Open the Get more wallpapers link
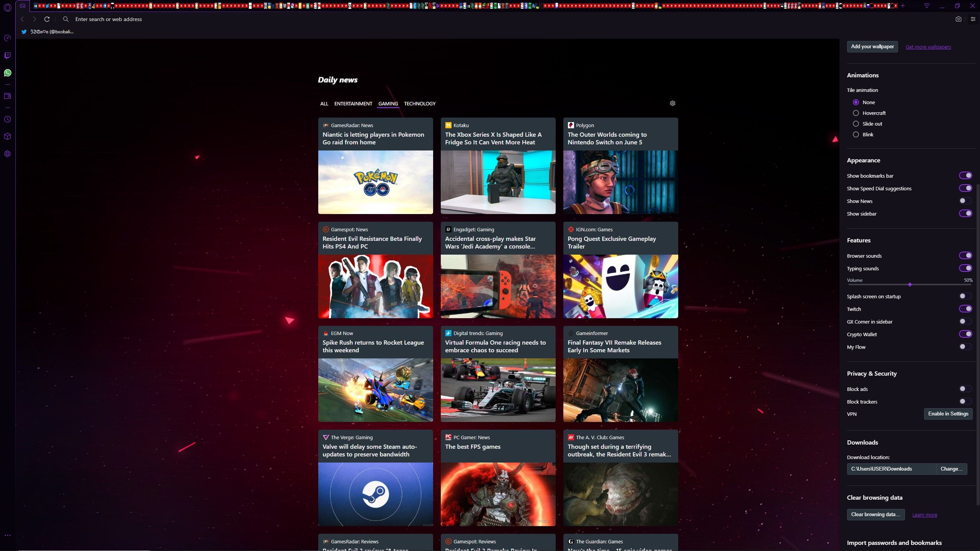This screenshot has width=980, height=551. 928,47
